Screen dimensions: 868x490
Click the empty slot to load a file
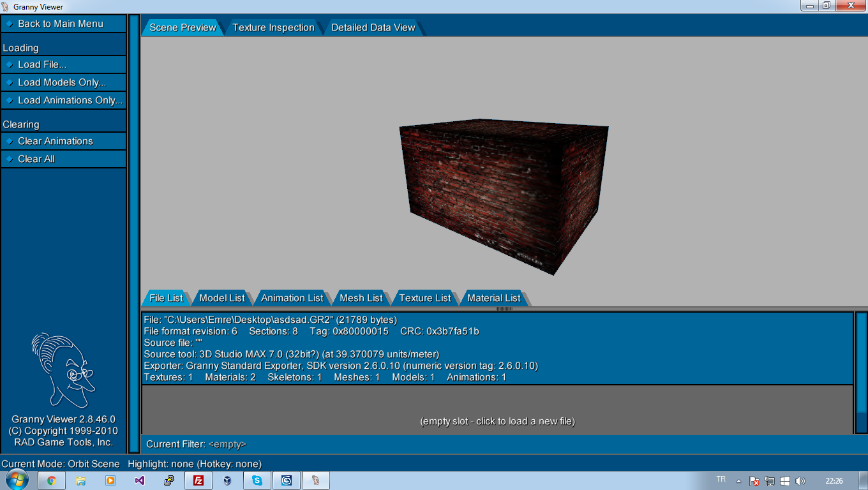[x=497, y=409]
